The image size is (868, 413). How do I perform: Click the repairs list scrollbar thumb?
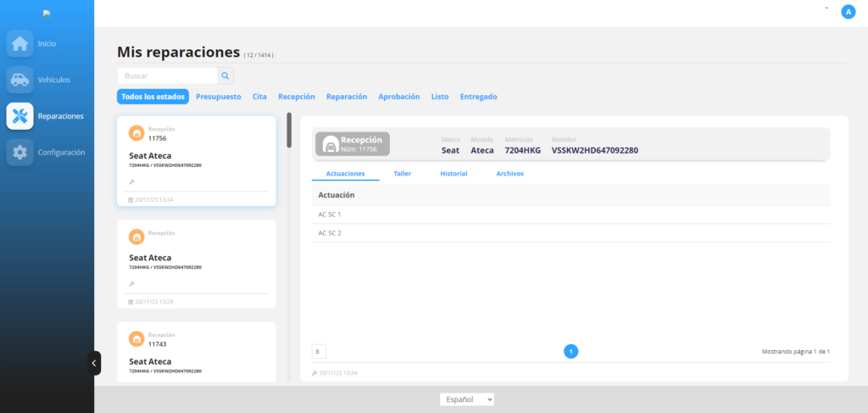tap(289, 130)
